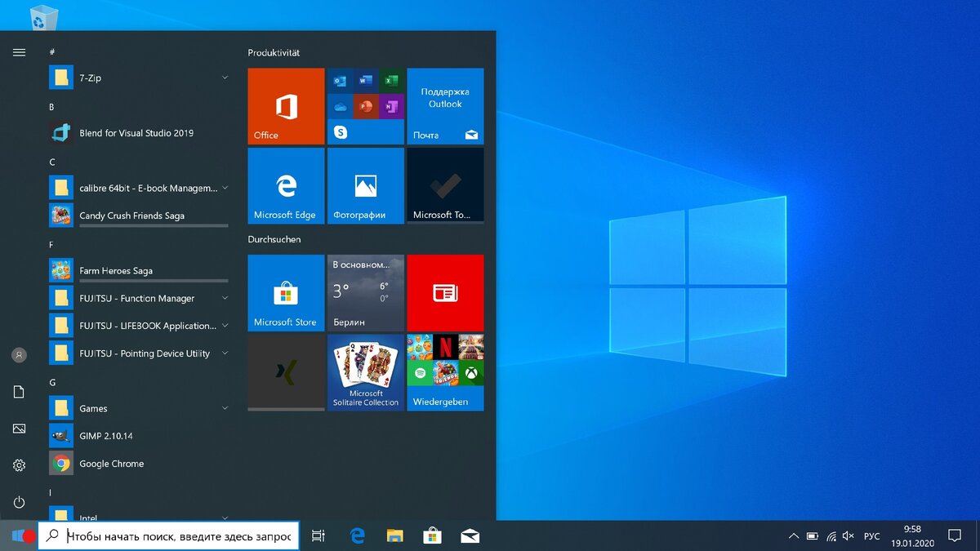Open the Power options icon

19,502
